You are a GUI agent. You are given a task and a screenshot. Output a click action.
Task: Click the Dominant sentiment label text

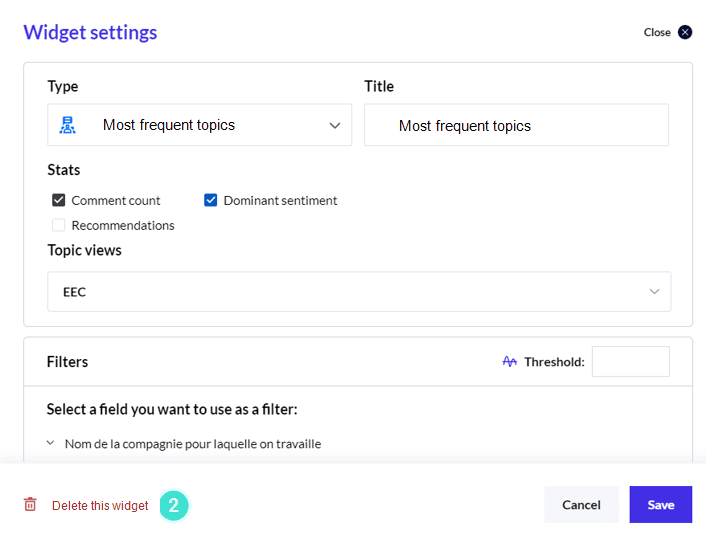point(280,200)
